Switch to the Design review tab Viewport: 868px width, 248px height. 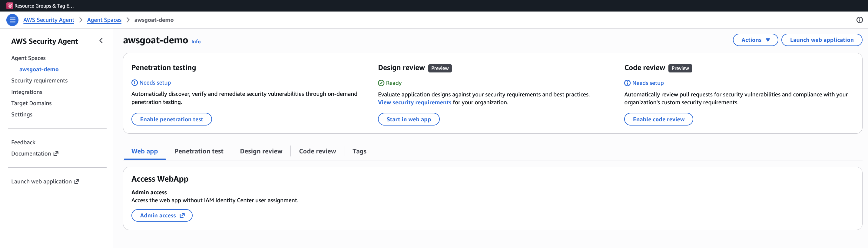(x=261, y=151)
